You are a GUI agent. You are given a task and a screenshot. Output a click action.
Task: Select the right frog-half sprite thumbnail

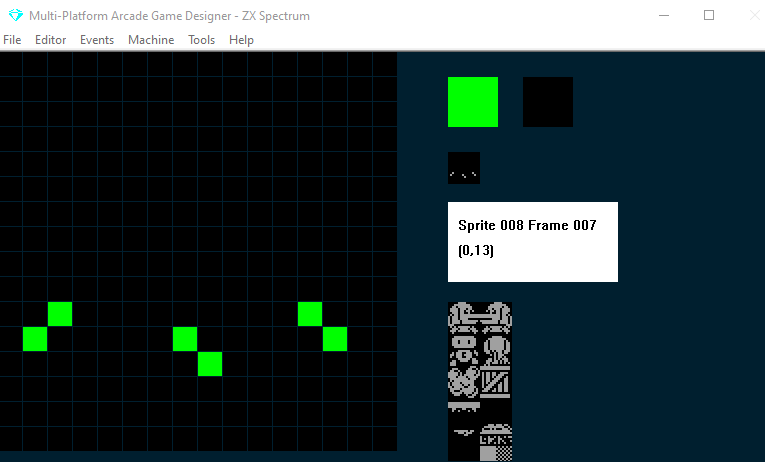pyautogui.click(x=496, y=318)
